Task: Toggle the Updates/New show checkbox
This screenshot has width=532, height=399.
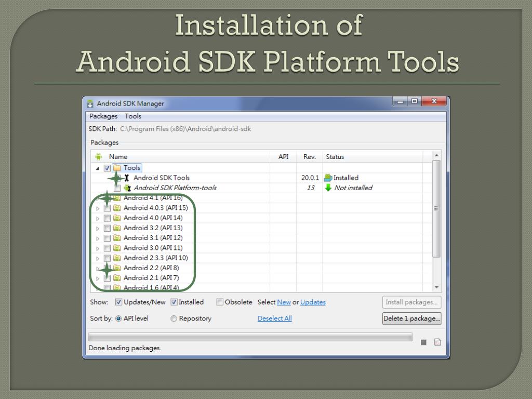Action: (x=119, y=302)
